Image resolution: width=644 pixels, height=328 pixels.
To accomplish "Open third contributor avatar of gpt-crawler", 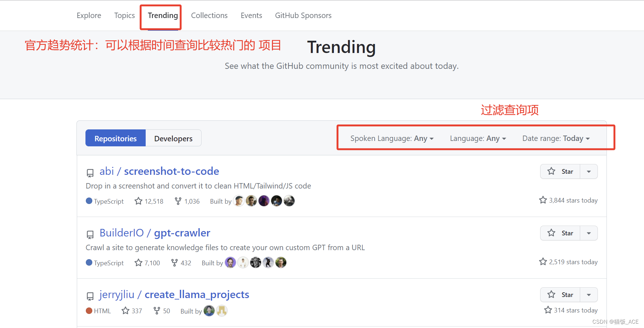I will click(256, 262).
